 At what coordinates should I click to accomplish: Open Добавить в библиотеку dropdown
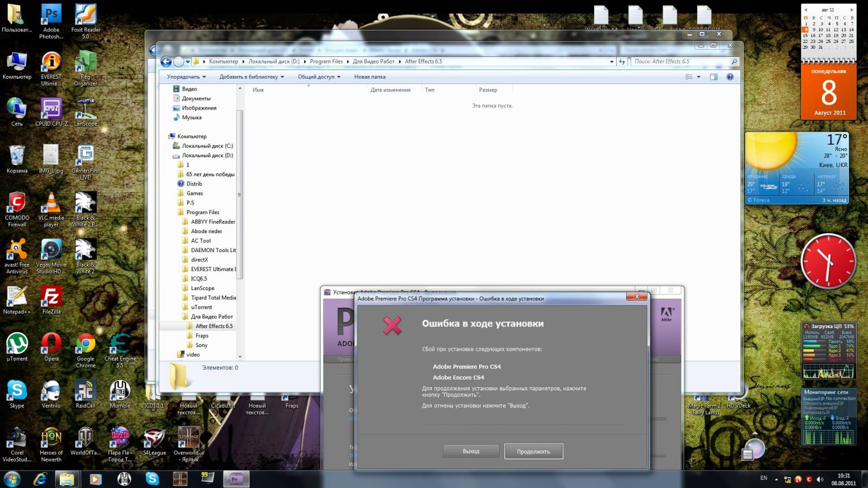[252, 77]
